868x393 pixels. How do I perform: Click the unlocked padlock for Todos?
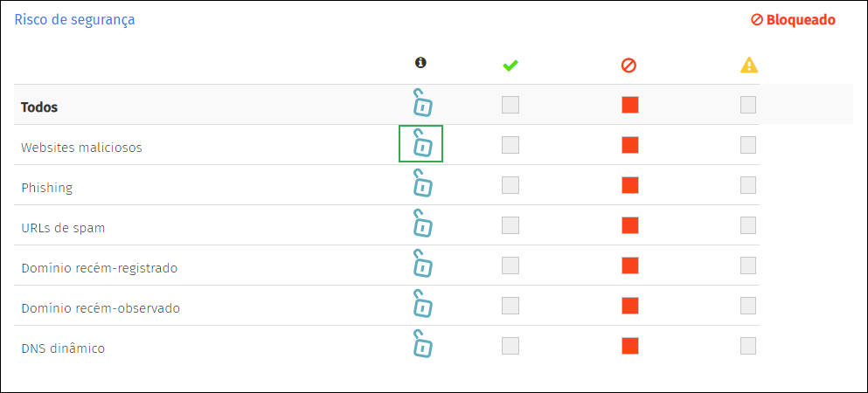click(422, 103)
